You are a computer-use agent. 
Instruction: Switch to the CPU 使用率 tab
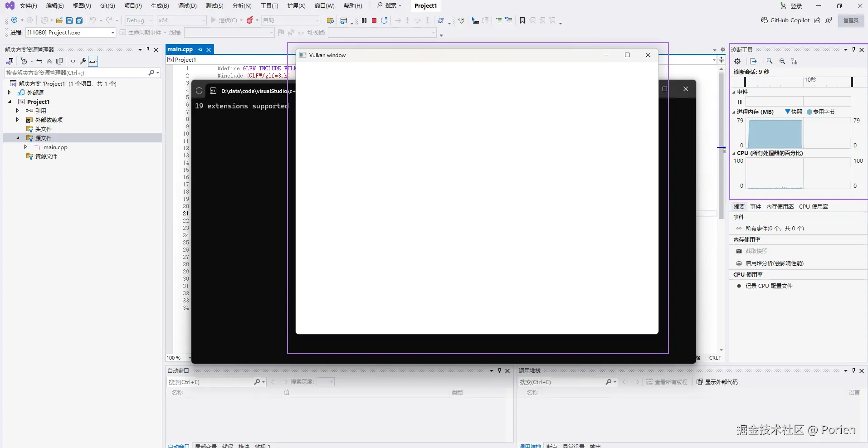(x=814, y=206)
